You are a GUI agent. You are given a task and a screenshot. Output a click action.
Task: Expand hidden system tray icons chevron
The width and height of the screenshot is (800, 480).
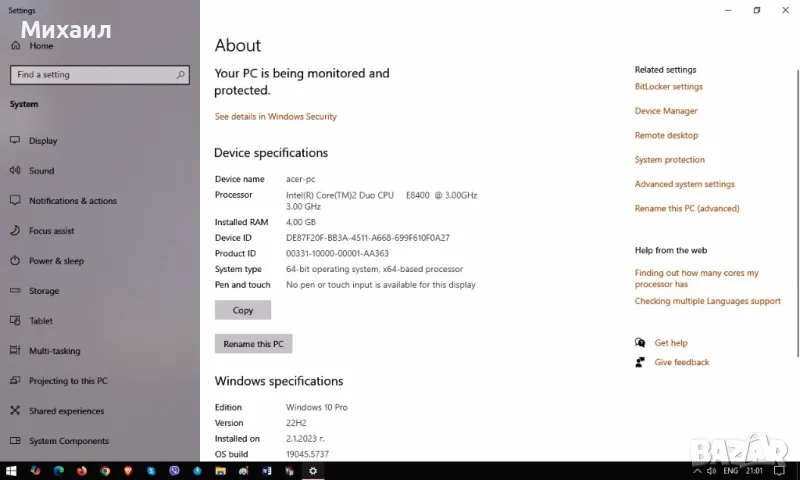pos(697,470)
